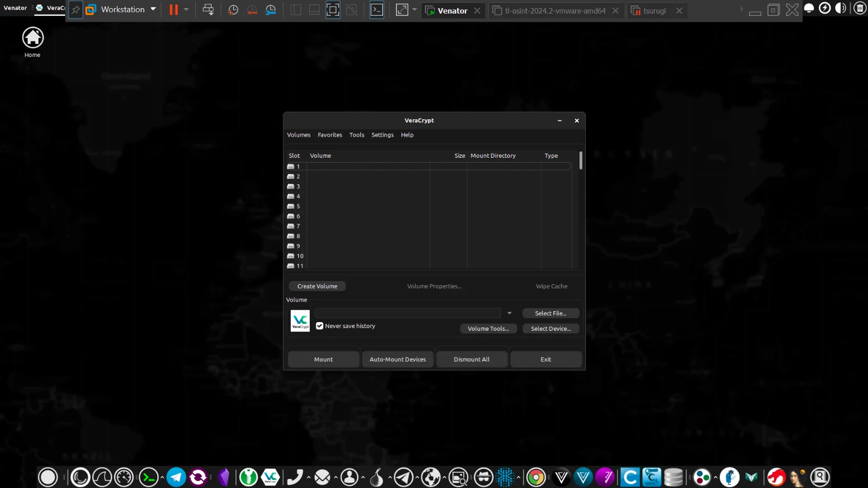Click the Select Device... button

[x=551, y=329]
